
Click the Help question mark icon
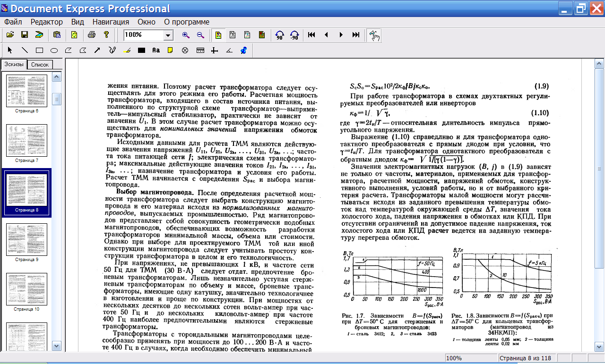coord(106,34)
